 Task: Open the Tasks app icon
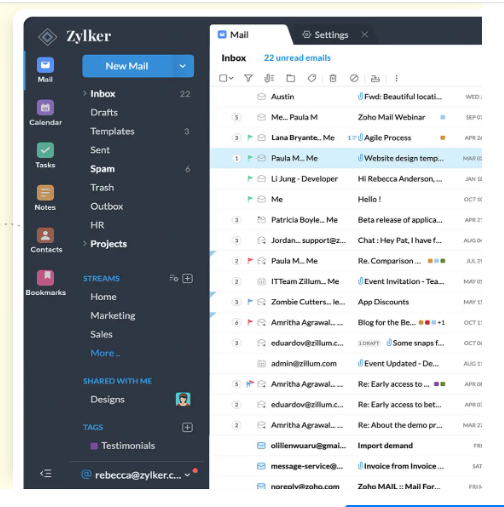pos(45,150)
